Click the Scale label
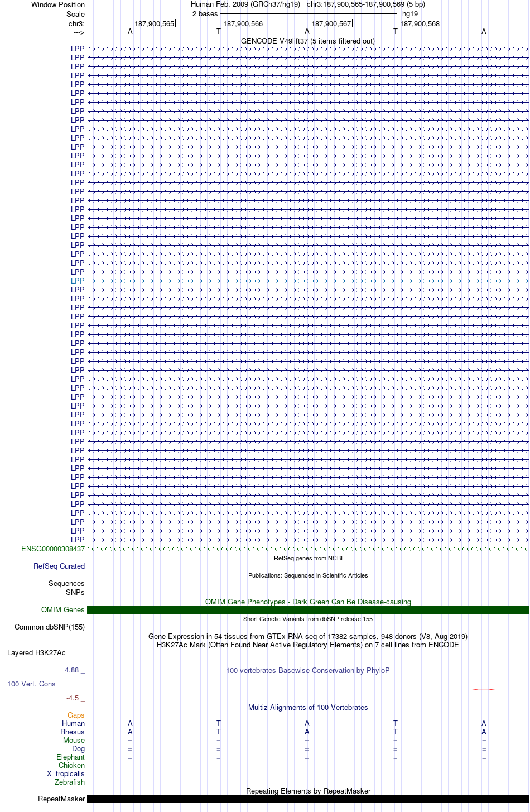Image resolution: width=530 pixels, height=812 pixels. pos(76,14)
